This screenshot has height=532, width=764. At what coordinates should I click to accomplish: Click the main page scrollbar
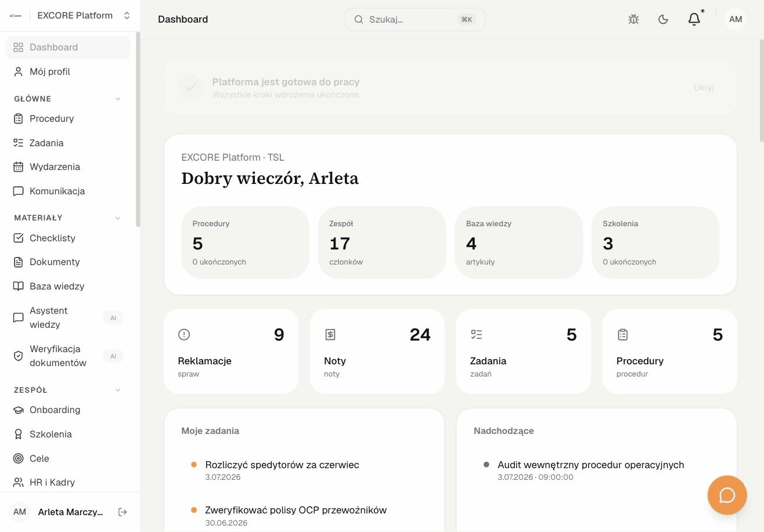click(x=762, y=91)
